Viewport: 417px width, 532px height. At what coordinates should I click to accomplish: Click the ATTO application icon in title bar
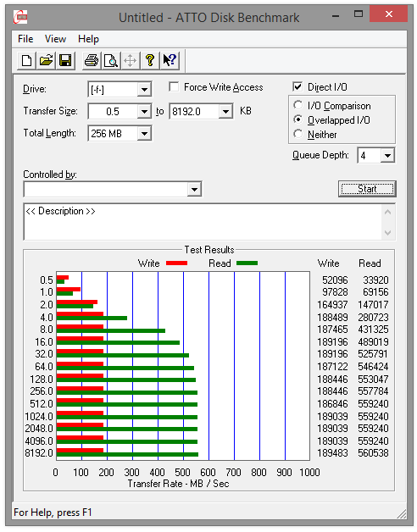tap(20, 17)
